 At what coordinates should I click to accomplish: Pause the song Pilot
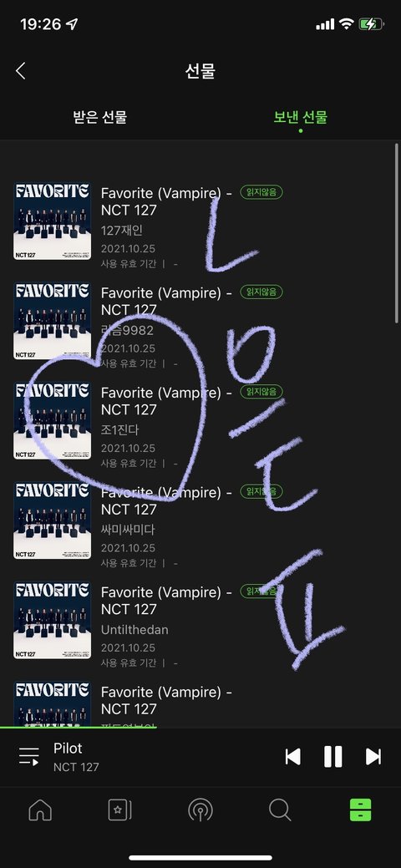[332, 757]
